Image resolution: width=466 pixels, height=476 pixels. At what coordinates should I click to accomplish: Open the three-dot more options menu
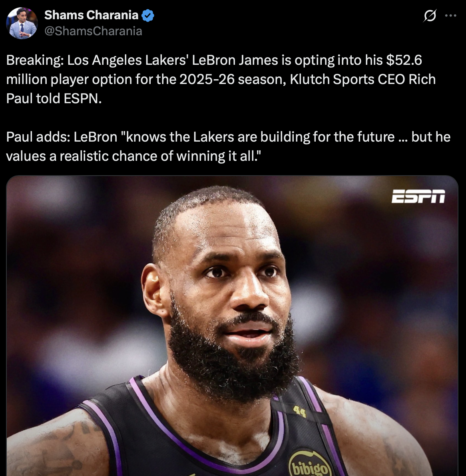450,16
